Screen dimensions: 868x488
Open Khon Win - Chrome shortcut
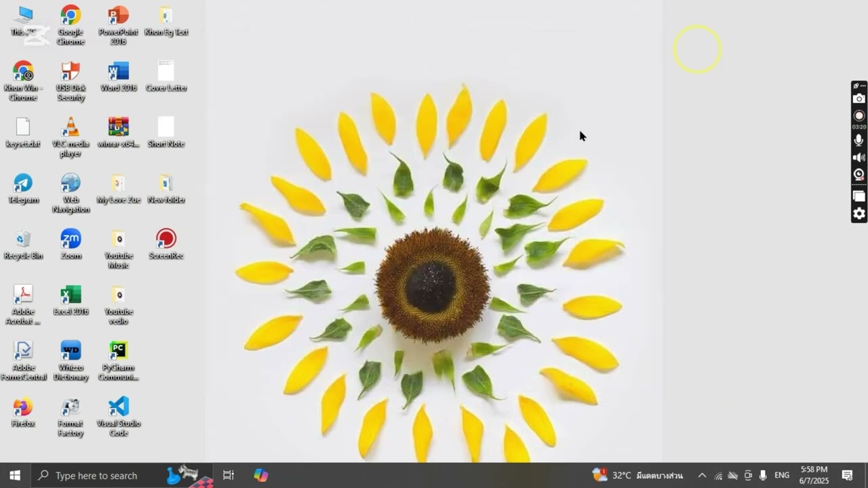pos(23,81)
